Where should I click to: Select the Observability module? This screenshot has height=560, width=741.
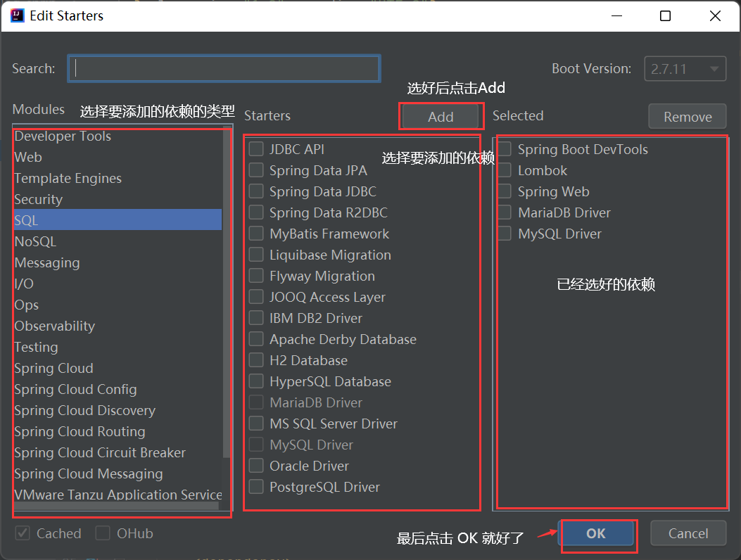118,326
